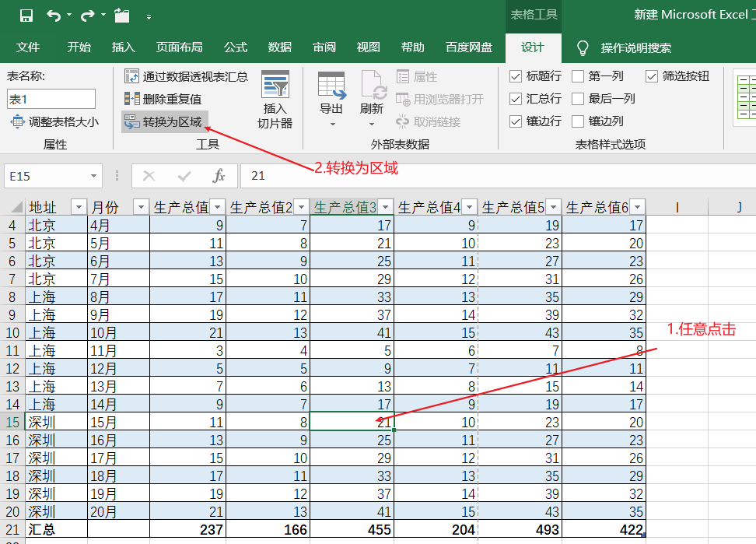Toggle the Total Row (汇总行) checkbox
Image resolution: width=756 pixels, height=544 pixels.
pos(516,99)
